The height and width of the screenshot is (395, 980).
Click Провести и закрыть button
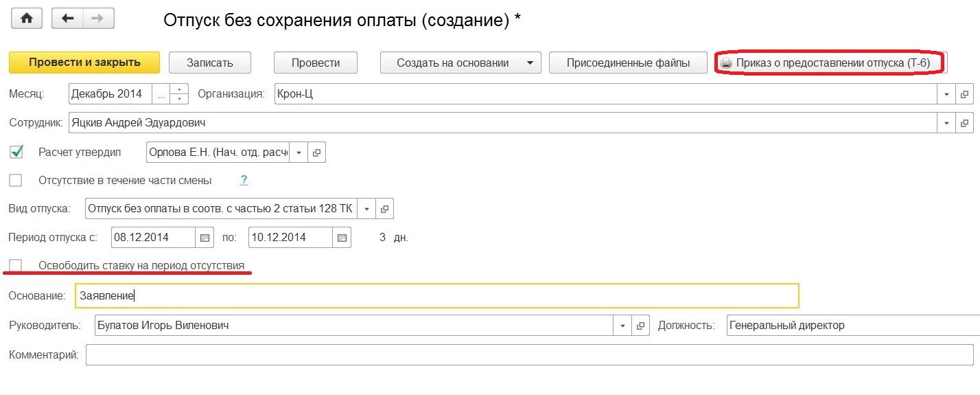coord(84,63)
